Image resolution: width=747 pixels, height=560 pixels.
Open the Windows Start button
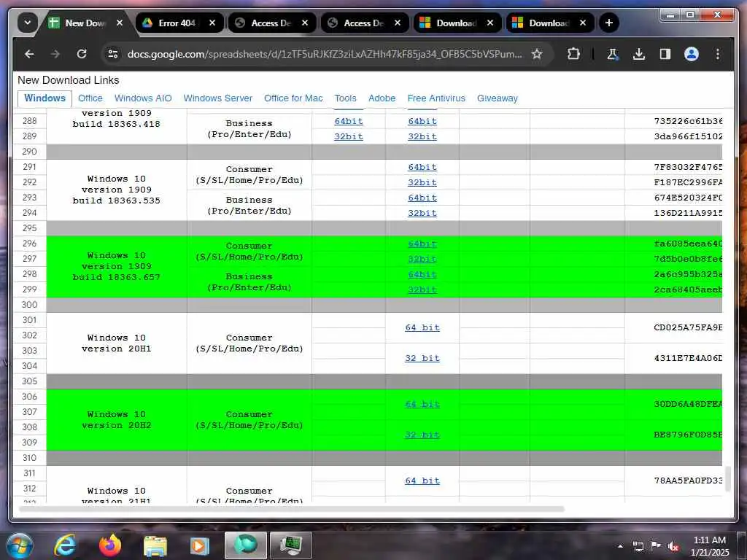tap(19, 545)
